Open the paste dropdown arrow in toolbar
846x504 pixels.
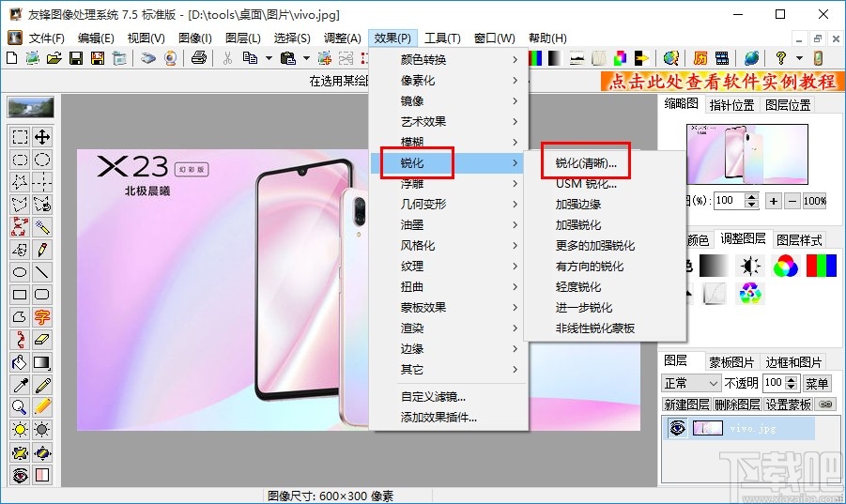click(x=306, y=57)
